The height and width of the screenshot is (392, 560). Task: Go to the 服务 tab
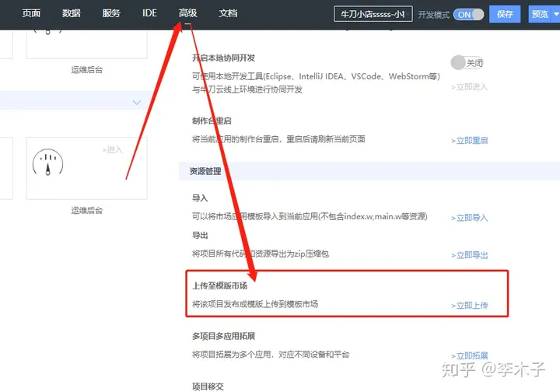pyautogui.click(x=111, y=14)
